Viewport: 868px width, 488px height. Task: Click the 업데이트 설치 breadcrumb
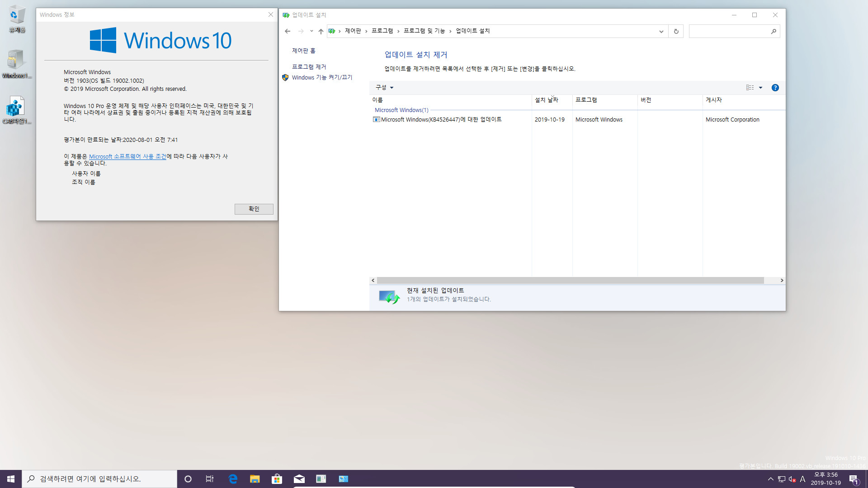coord(473,31)
